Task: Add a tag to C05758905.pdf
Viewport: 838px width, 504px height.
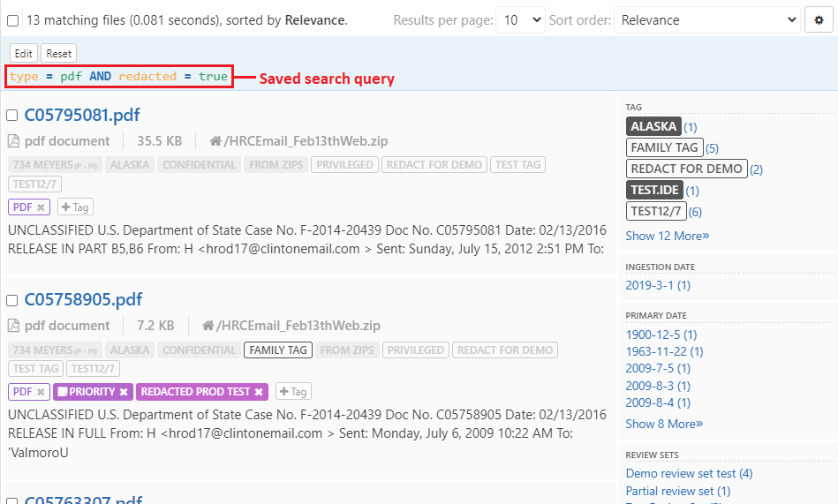Action: (293, 391)
